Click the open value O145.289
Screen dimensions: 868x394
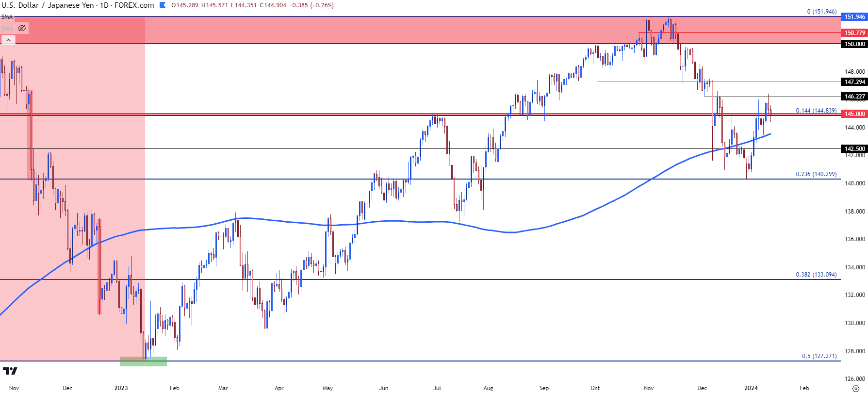[185, 5]
